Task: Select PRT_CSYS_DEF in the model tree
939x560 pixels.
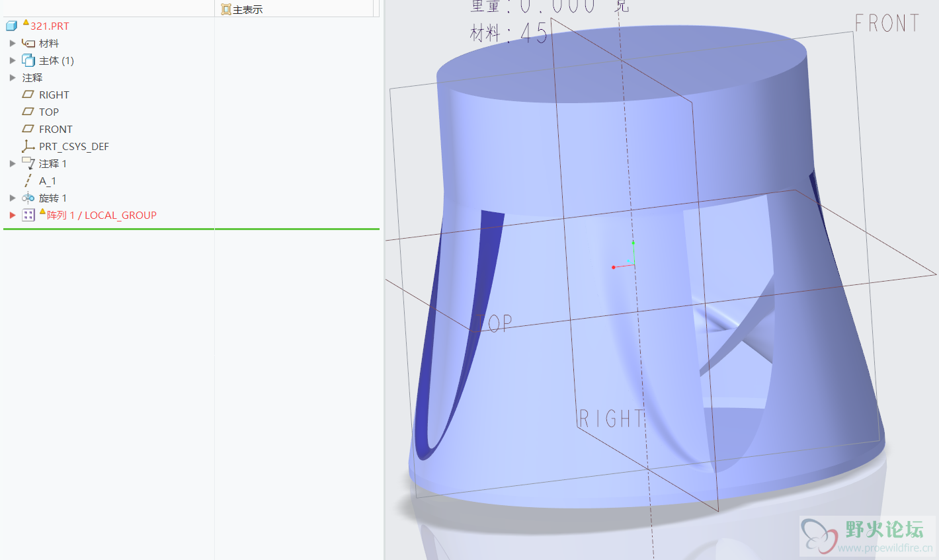Action: pos(73,147)
